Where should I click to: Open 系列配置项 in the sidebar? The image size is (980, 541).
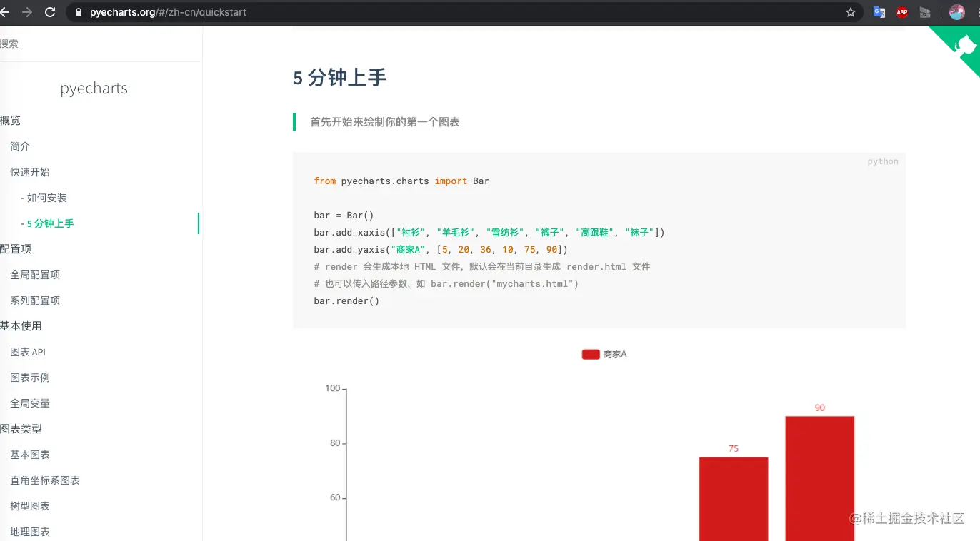pyautogui.click(x=35, y=300)
